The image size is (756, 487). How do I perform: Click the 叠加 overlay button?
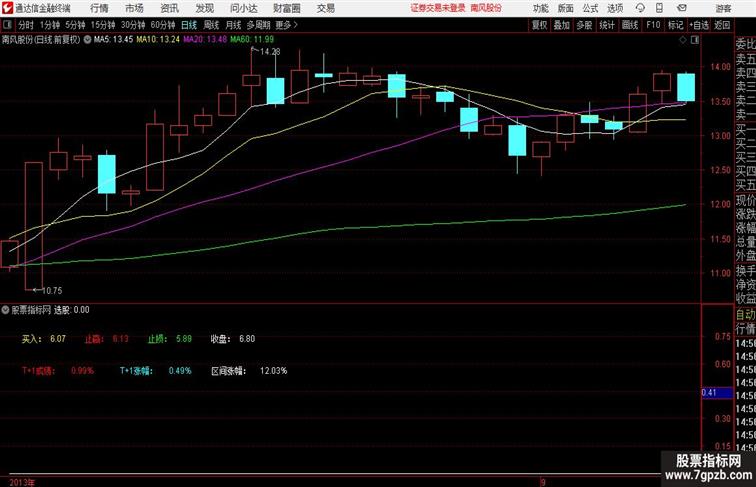click(561, 25)
